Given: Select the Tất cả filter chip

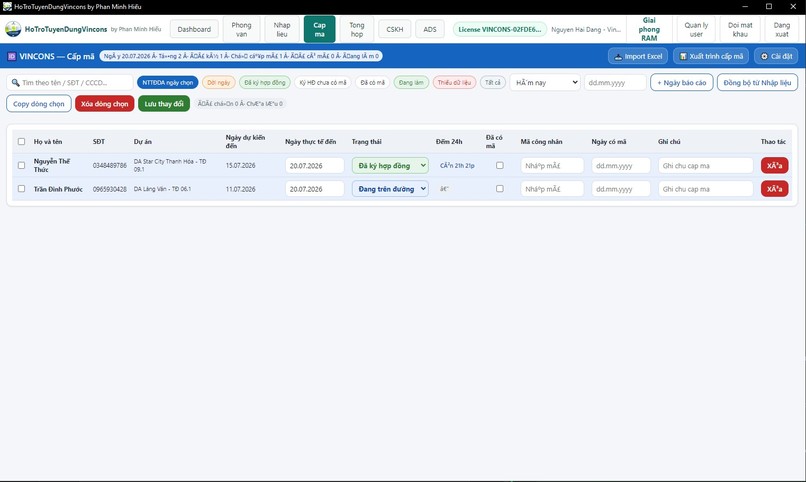Looking at the screenshot, I should (x=492, y=82).
